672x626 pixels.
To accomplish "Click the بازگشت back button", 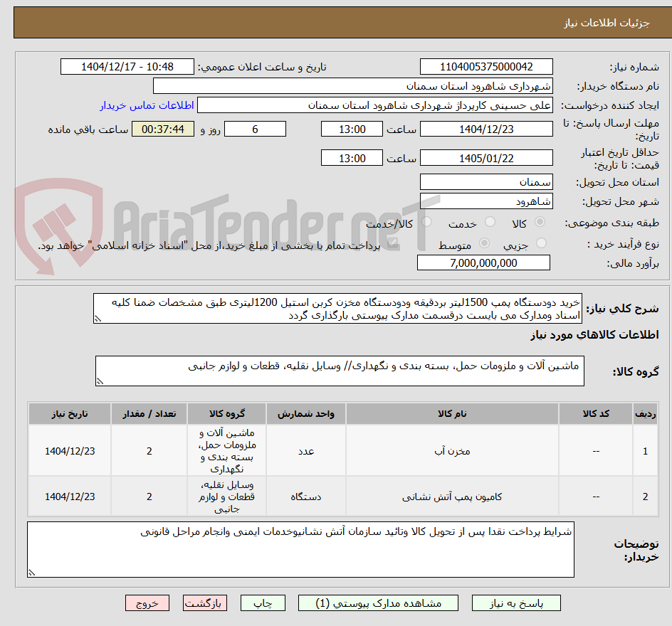I will (x=205, y=603).
